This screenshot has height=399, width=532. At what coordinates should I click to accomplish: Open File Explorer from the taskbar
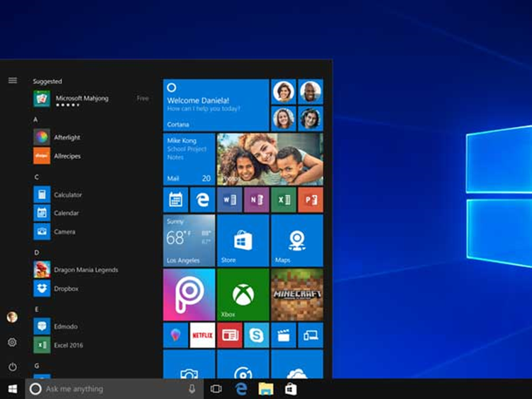pyautogui.click(x=266, y=389)
